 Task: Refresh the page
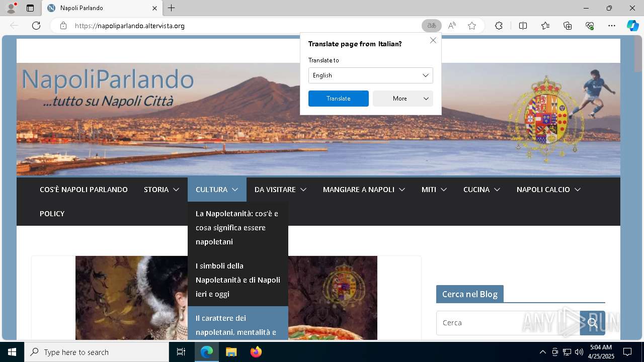click(36, 26)
